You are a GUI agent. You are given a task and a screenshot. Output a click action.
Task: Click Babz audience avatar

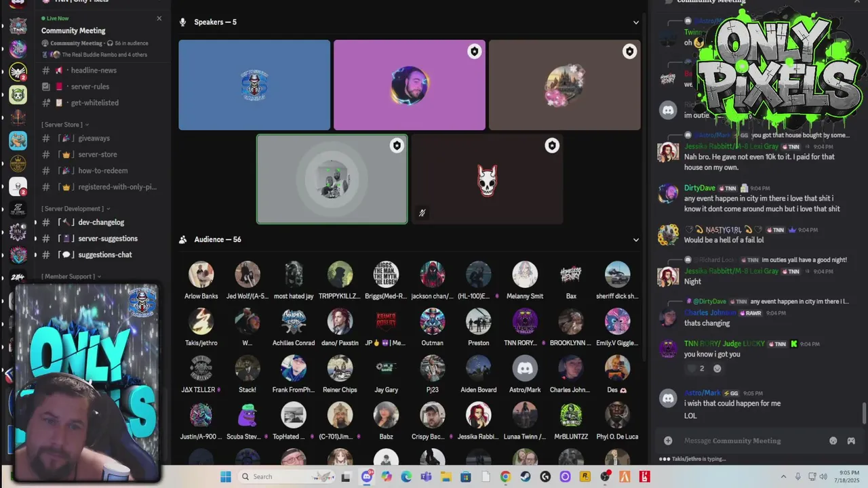point(386,415)
